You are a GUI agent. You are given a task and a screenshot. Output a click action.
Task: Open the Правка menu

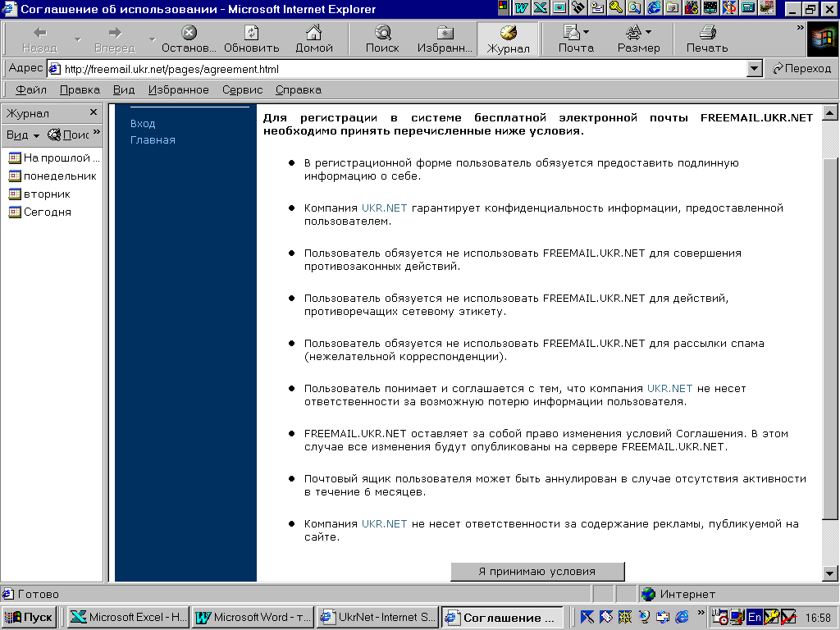click(80, 89)
